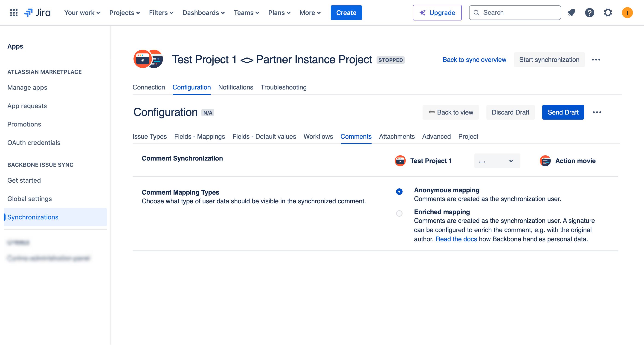Click the Action movie project icon

(545, 161)
